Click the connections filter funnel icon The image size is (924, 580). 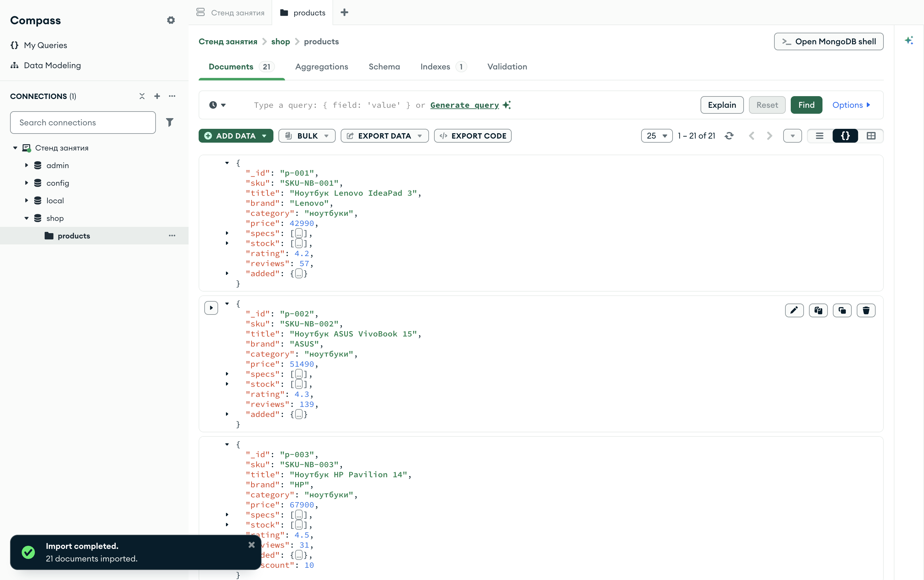tap(170, 122)
